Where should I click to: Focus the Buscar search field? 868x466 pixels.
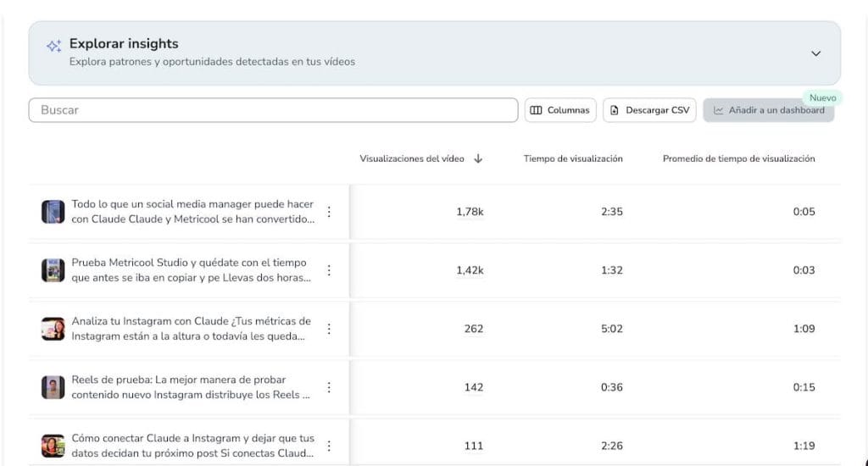coord(274,110)
